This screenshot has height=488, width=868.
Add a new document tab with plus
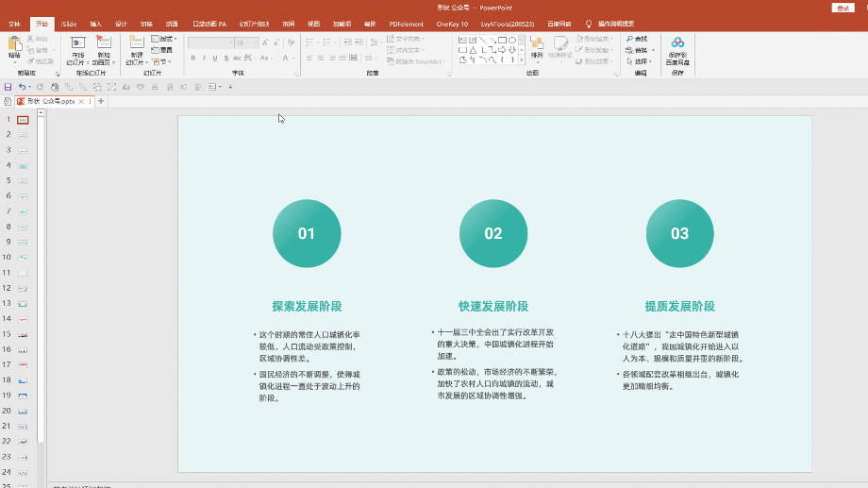(x=101, y=101)
